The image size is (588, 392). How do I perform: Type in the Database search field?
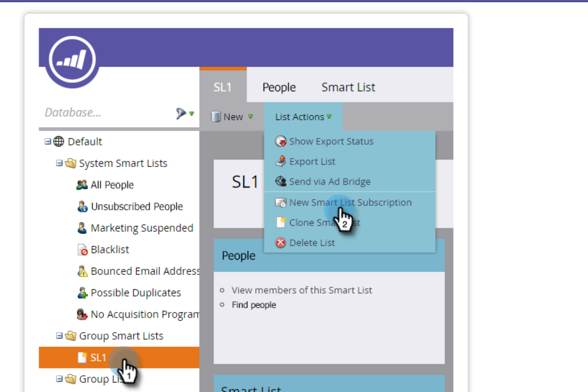106,113
